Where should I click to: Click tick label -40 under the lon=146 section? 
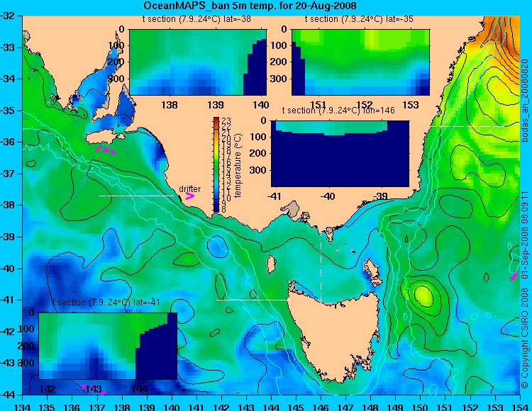328,196
